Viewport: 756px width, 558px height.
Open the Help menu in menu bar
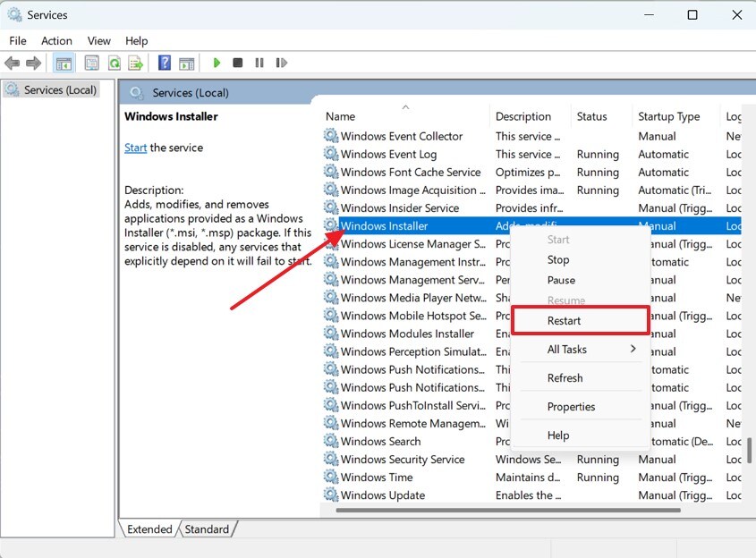137,41
